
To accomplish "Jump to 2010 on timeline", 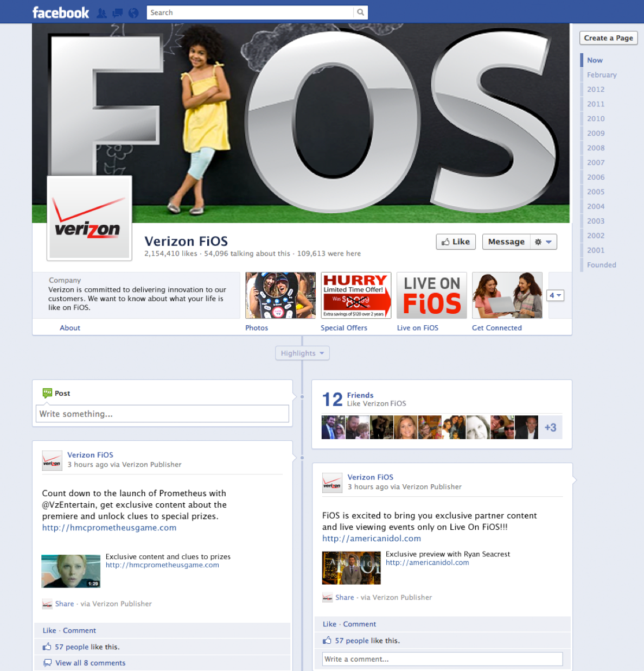I will (x=596, y=119).
